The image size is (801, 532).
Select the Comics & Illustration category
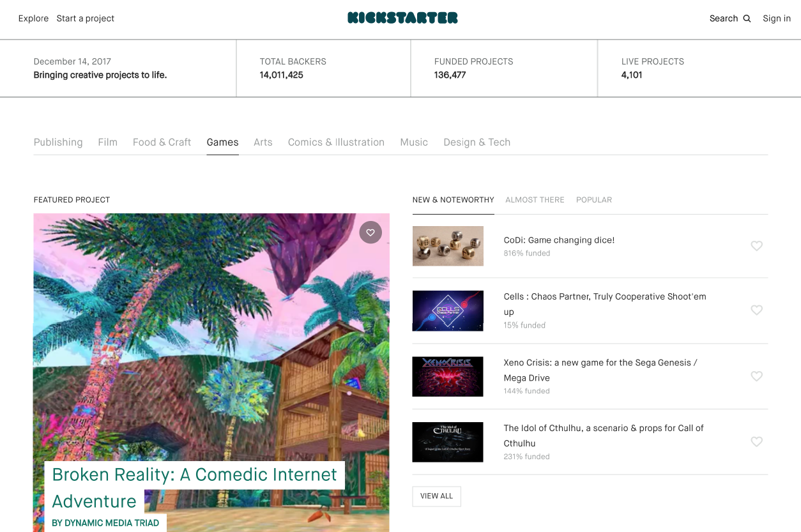pos(336,142)
